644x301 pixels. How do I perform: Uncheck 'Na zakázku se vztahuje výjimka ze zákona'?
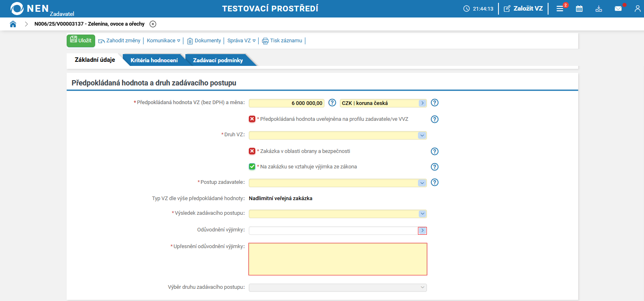click(252, 167)
